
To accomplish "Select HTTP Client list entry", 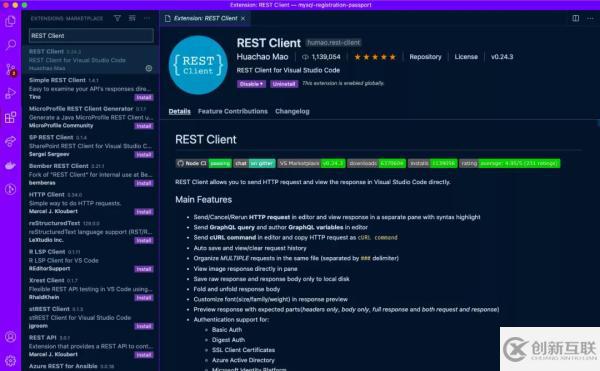I will (90, 203).
